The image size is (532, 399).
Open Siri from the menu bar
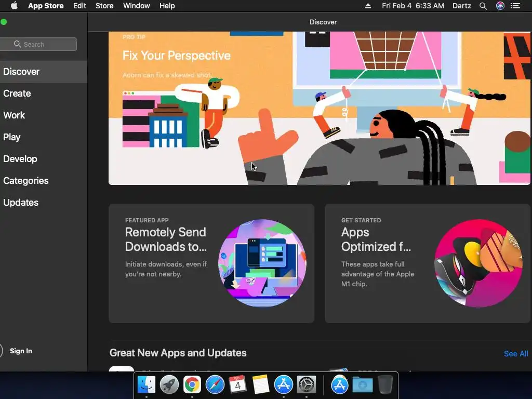coord(500,6)
